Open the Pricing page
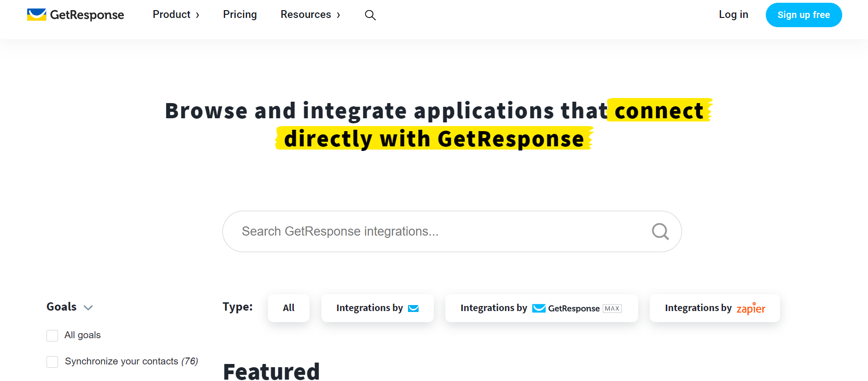This screenshot has height=381, width=868. click(240, 15)
